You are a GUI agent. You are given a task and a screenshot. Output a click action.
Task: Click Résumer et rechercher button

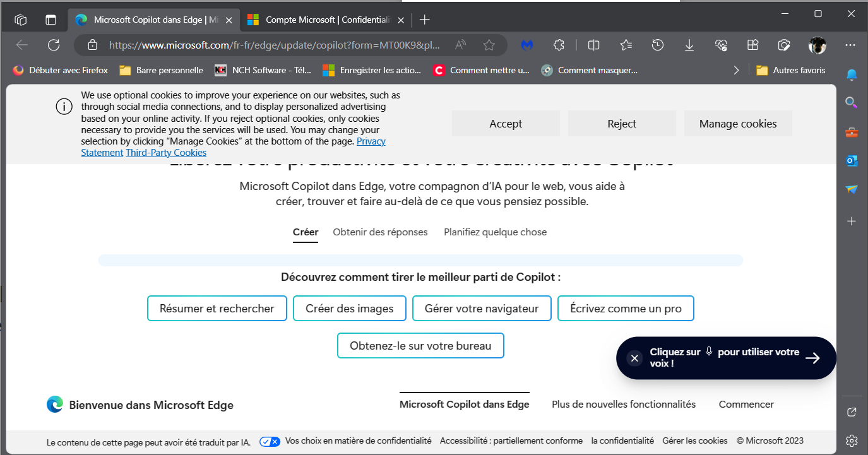pos(217,309)
